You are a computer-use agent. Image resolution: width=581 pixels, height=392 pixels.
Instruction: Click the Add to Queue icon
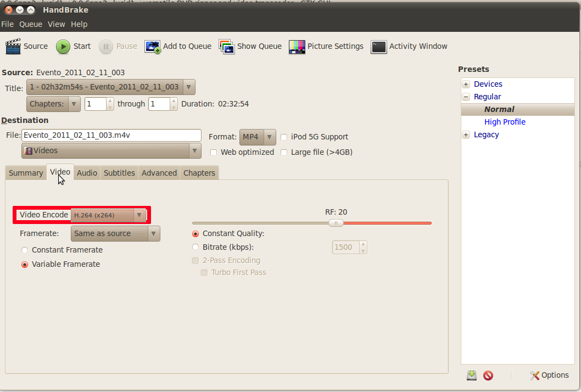[x=152, y=47]
